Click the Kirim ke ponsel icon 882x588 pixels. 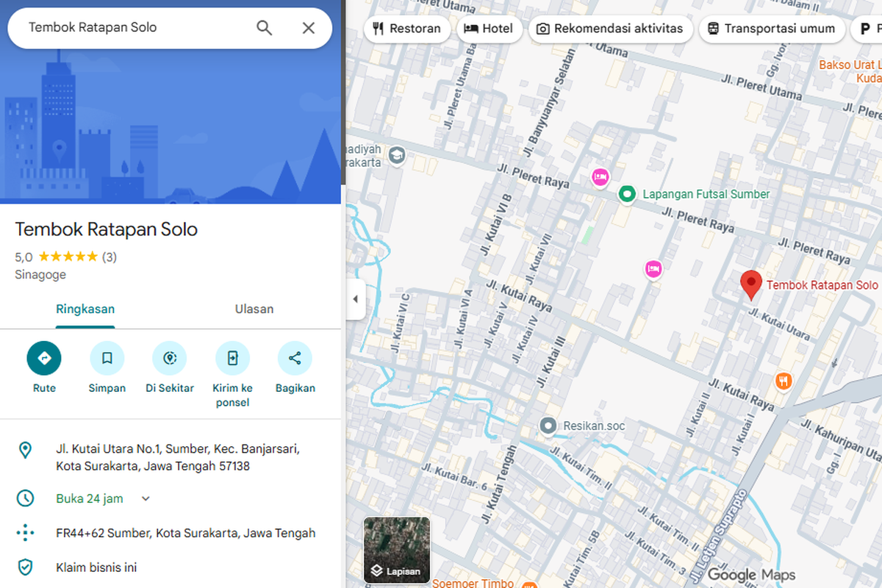232,358
